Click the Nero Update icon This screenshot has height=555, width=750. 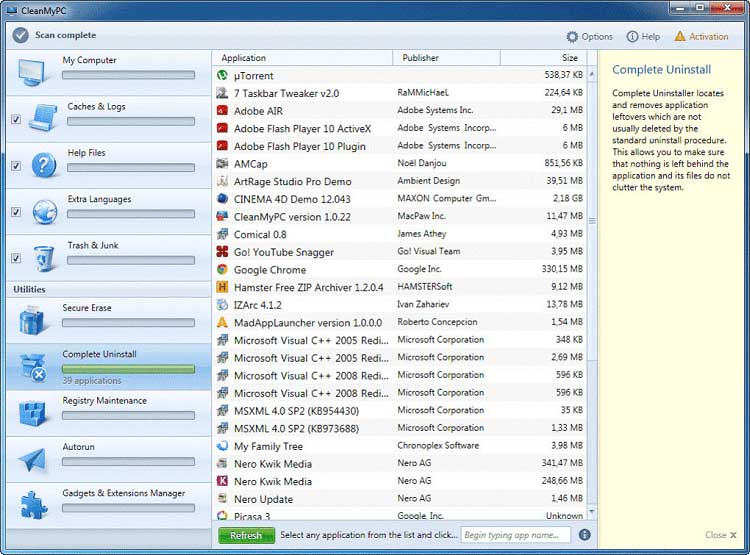coord(222,499)
